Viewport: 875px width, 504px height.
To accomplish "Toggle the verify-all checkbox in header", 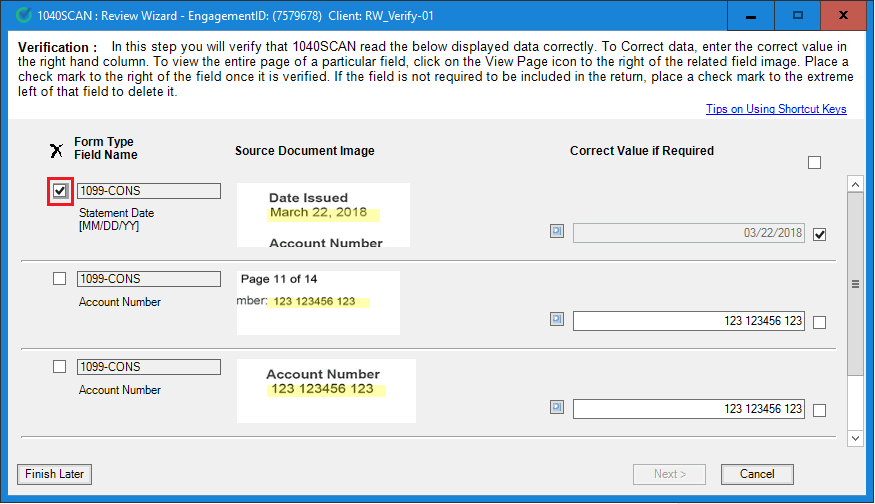I will tap(814, 163).
